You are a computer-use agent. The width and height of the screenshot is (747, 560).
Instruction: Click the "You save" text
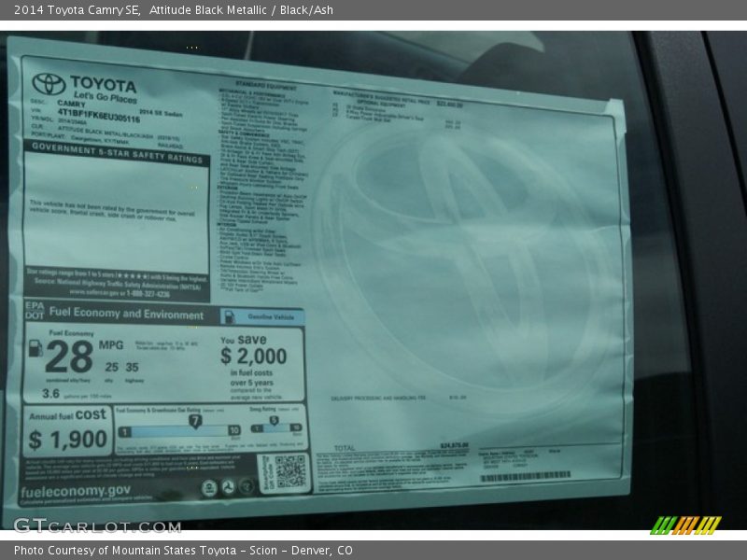pyautogui.click(x=244, y=340)
